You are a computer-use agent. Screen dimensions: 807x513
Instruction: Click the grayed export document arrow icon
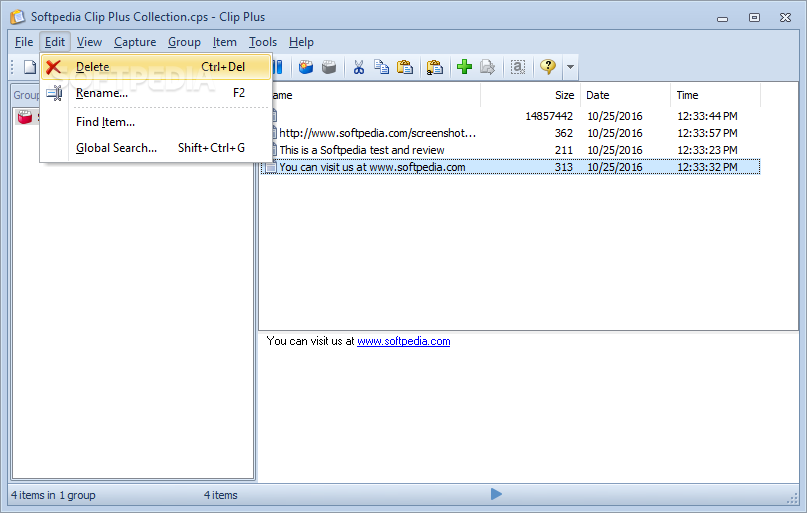(487, 67)
